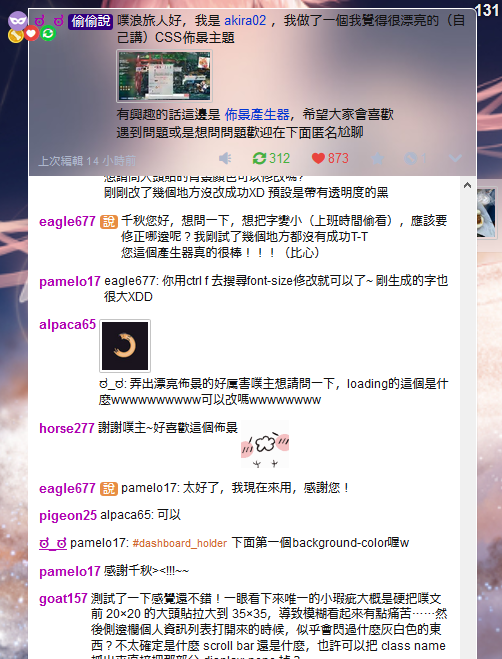Click the gold coin badge under the avatar

16,36
